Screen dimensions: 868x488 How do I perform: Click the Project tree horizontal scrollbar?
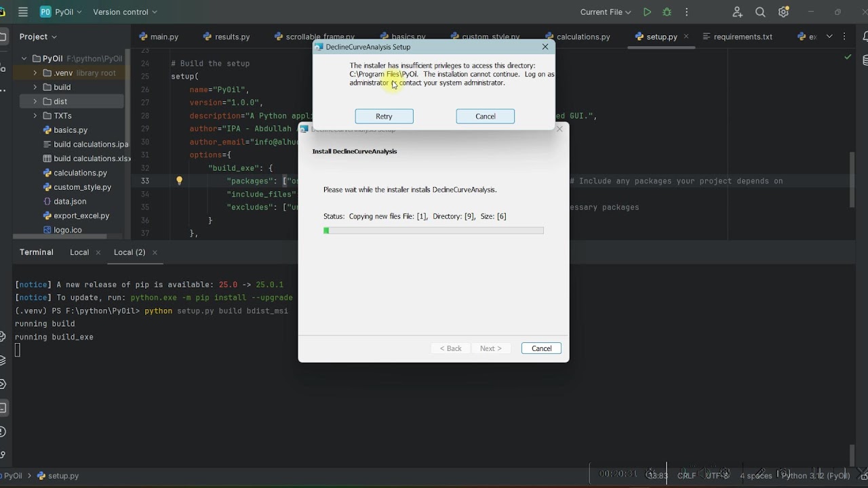[60, 237]
